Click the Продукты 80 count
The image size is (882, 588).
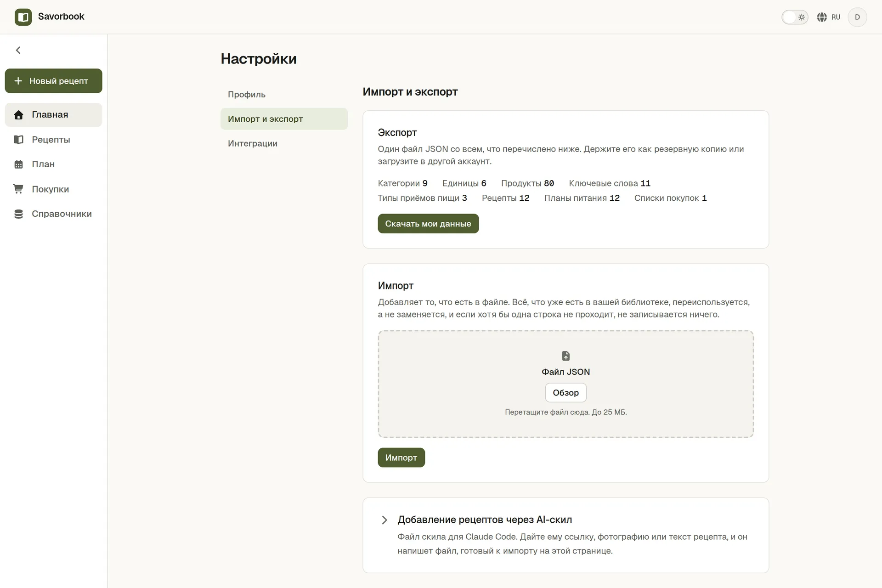[527, 183]
